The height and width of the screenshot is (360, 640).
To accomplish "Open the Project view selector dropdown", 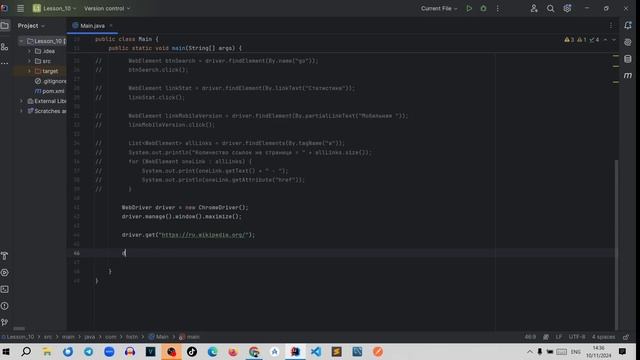I will click(31, 26).
